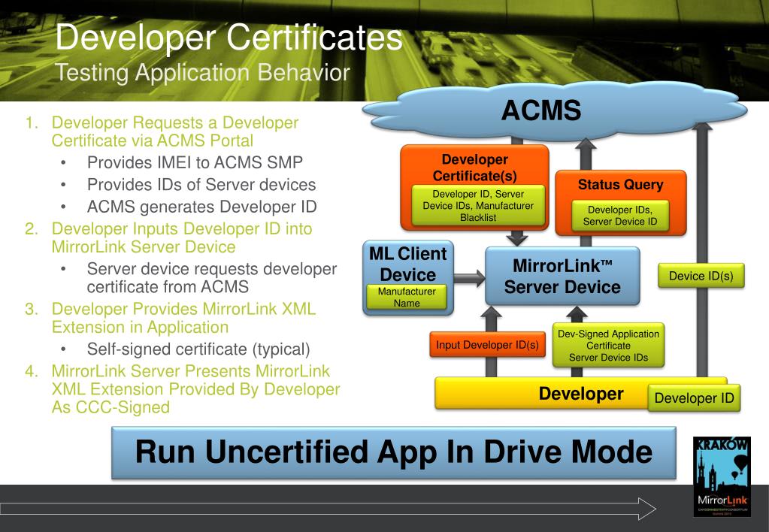
Task: Click the Dev-Signed Application Certificate box
Action: 608,345
